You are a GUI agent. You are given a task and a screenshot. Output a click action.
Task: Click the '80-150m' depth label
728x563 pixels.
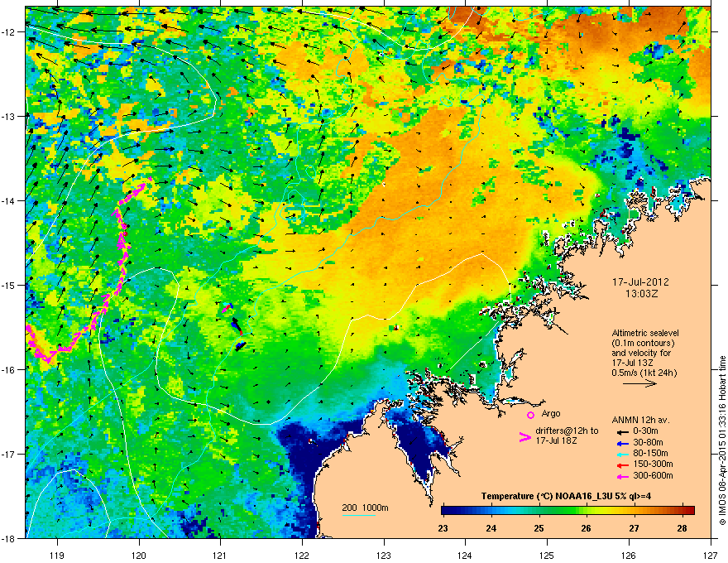tap(650, 454)
